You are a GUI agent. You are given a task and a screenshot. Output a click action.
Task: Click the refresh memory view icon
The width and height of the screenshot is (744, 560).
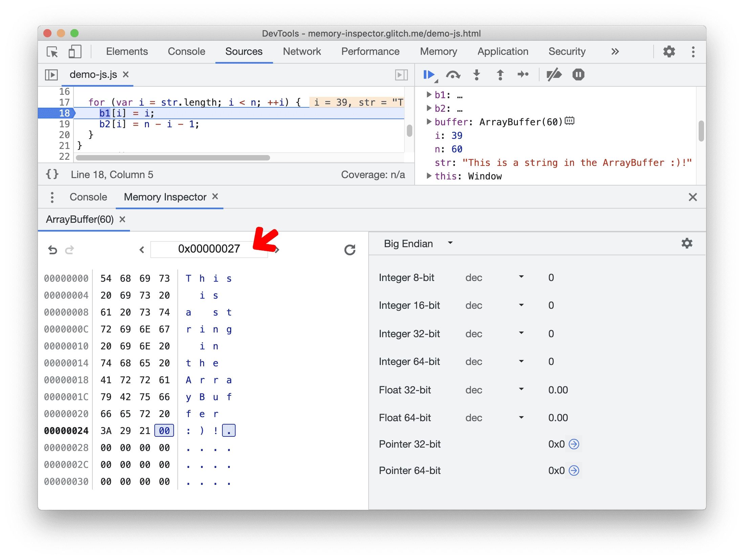pos(350,249)
